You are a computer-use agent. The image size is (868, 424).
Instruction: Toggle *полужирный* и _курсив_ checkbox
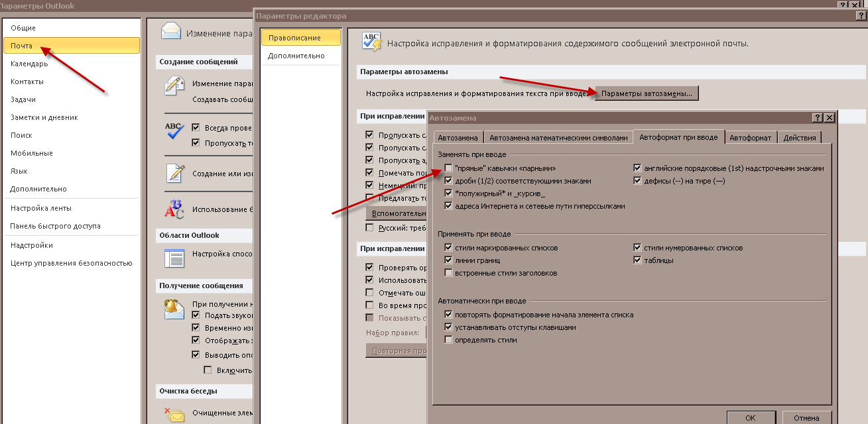(449, 193)
